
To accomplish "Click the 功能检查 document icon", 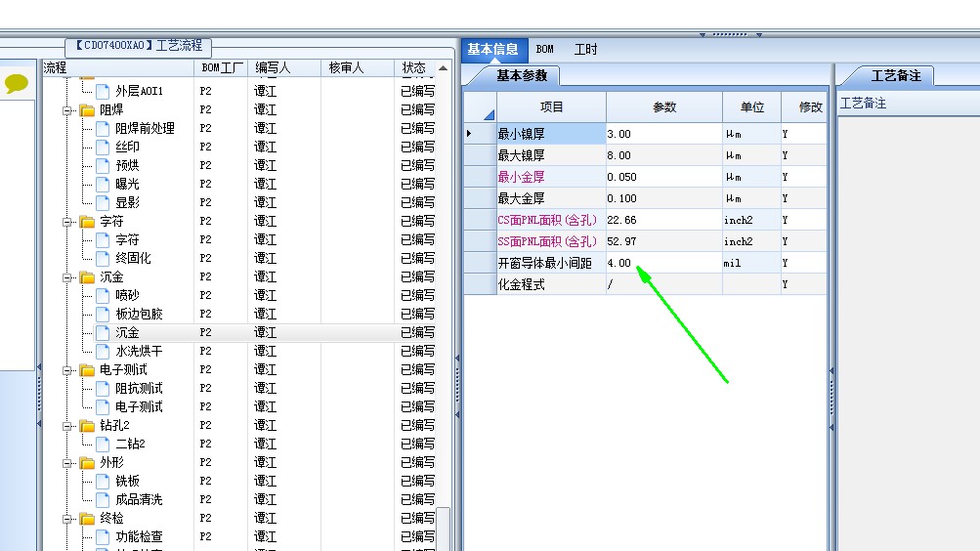I will [x=104, y=537].
